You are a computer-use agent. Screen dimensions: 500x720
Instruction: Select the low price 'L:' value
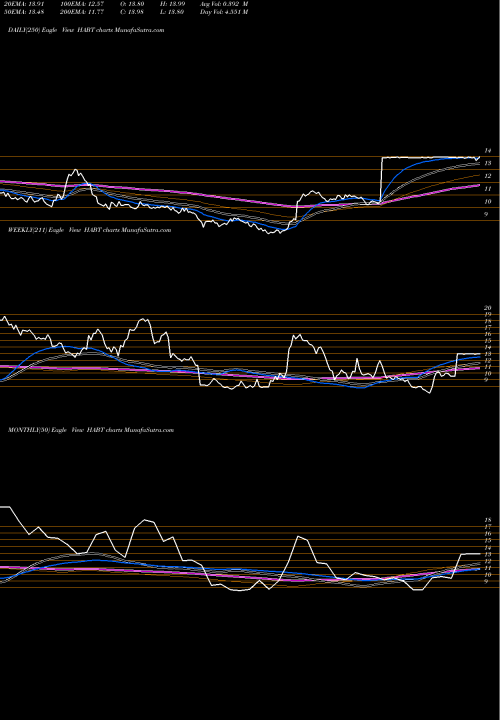click(172, 12)
